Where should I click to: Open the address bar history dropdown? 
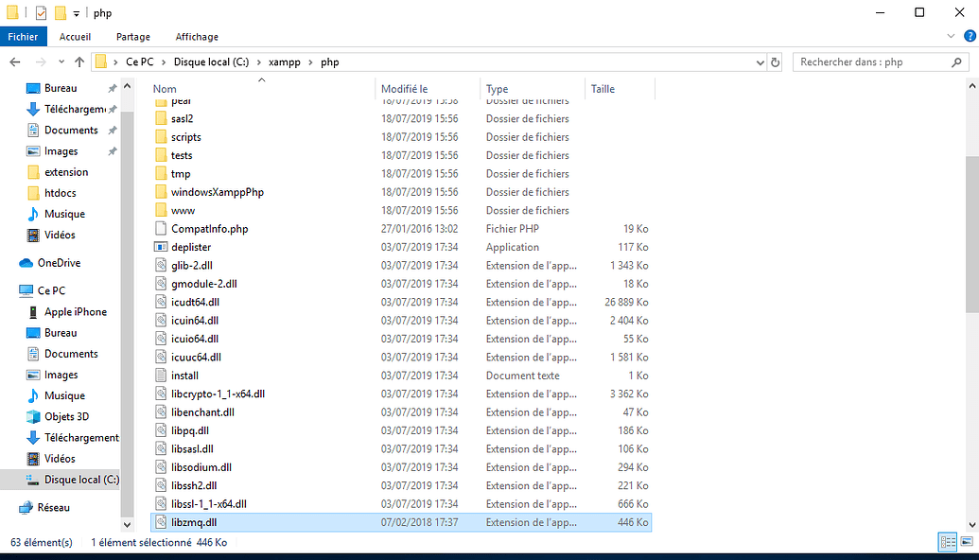point(760,62)
